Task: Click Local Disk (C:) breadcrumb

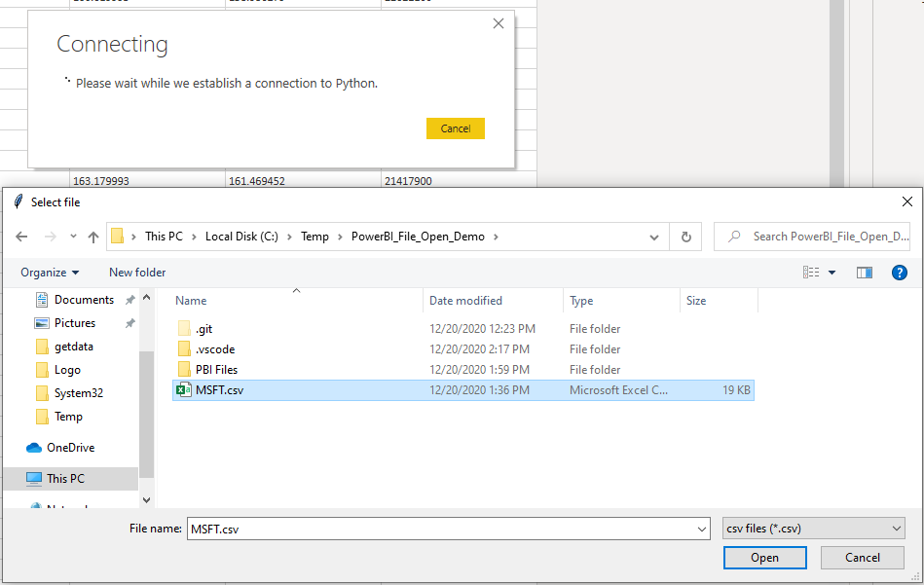Action: pyautogui.click(x=241, y=237)
